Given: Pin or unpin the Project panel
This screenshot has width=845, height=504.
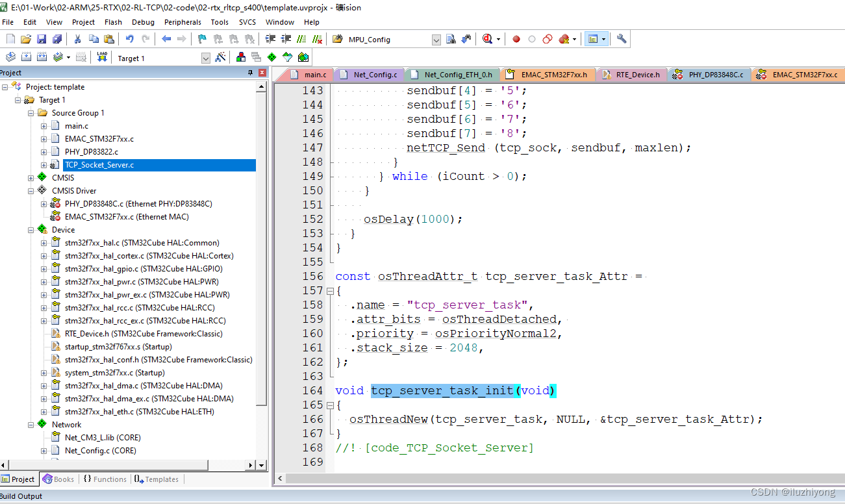Looking at the screenshot, I should (251, 73).
